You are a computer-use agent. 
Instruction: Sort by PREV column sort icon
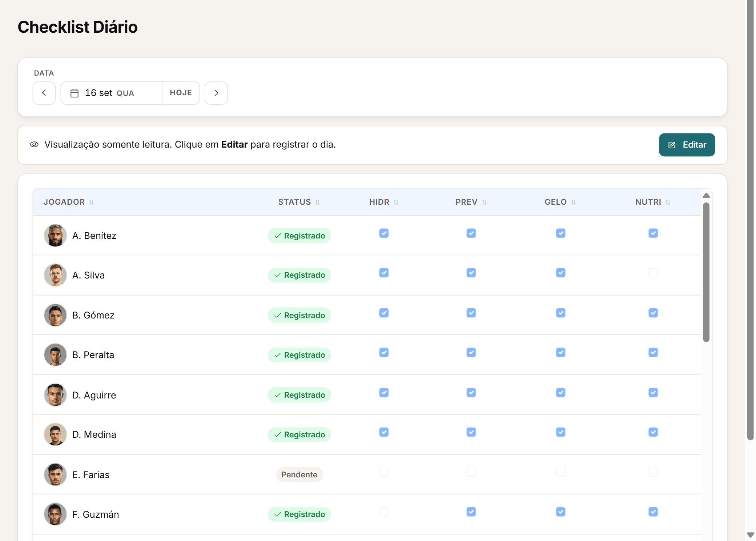[484, 202]
